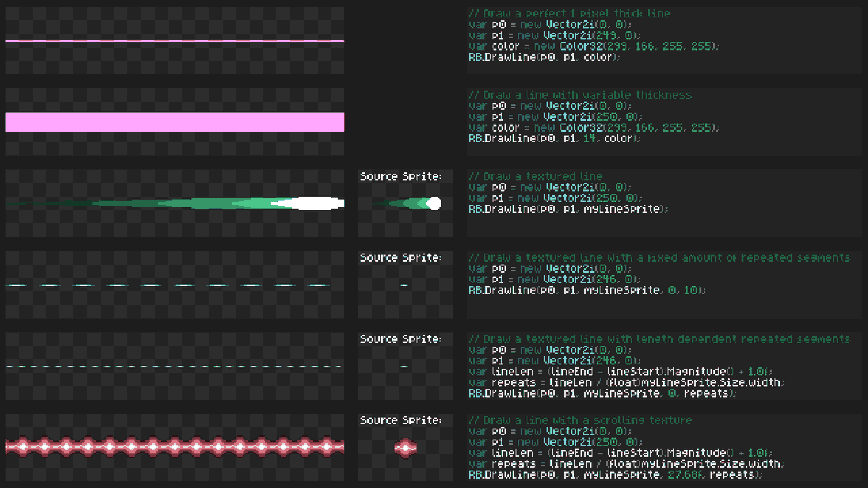Select code "RB.DrawLine(p0, p1, myLineSprite, 0, repeats);"
This screenshot has width=868, height=488.
tap(603, 393)
